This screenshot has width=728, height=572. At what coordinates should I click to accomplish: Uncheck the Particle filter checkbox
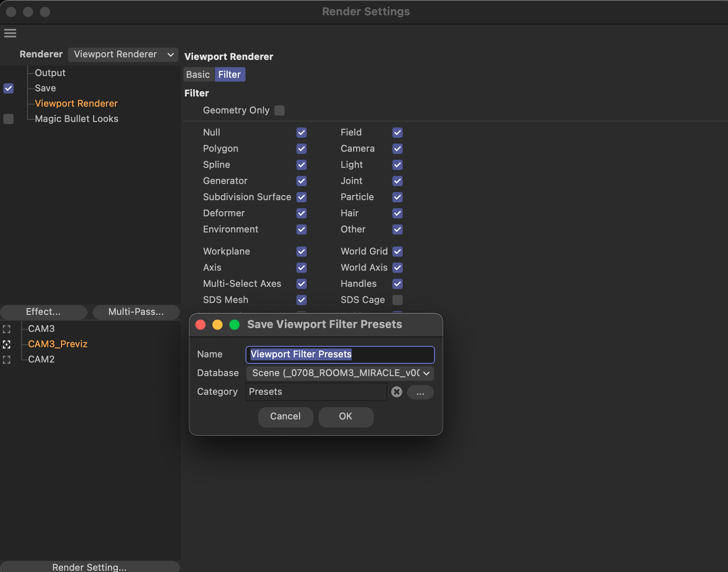click(398, 197)
